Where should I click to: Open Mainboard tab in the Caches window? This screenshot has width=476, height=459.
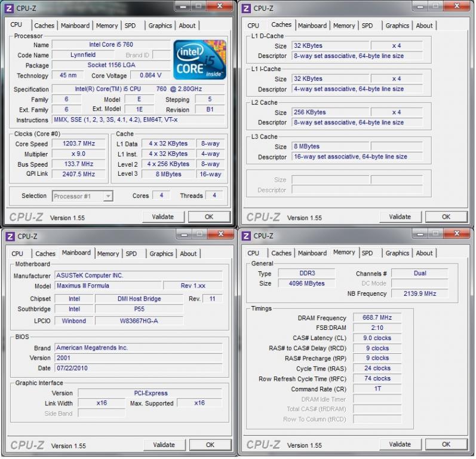312,26
